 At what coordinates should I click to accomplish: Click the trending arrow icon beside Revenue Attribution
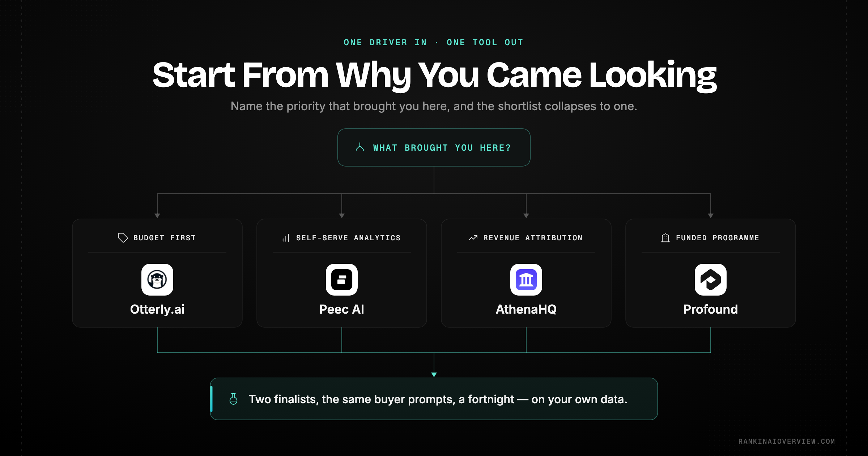(473, 238)
